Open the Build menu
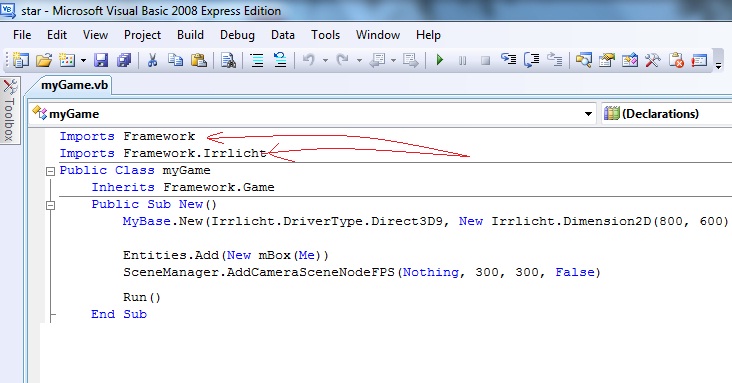 click(190, 35)
